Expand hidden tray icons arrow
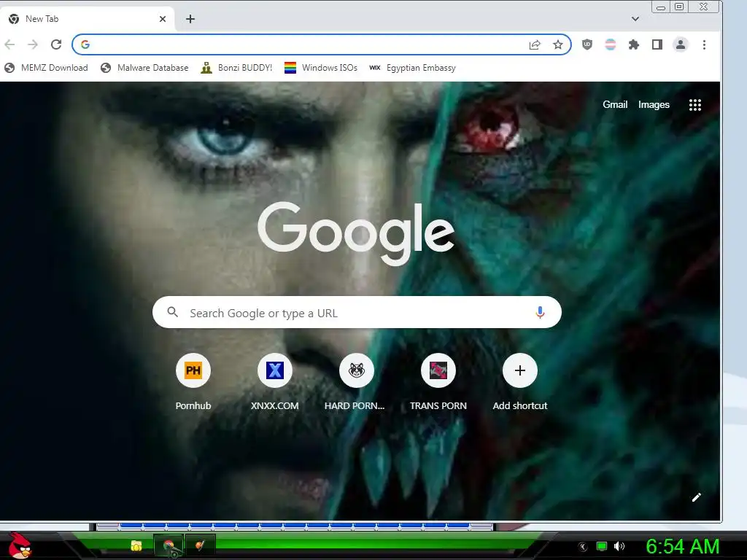Viewport: 747px width, 560px height. point(583,547)
